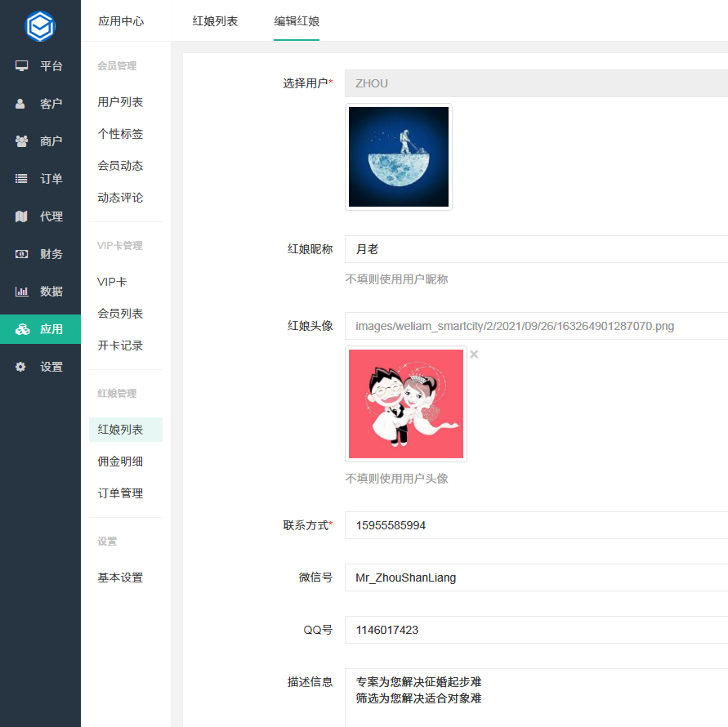
Task: Select the 编辑红娘 tab
Action: 297,21
